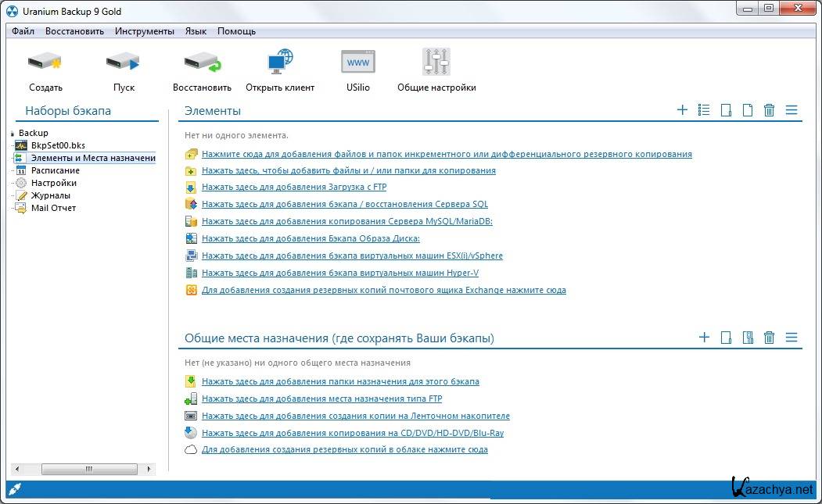822x504 pixels.
Task: Open the USilio web icon
Action: 357,63
